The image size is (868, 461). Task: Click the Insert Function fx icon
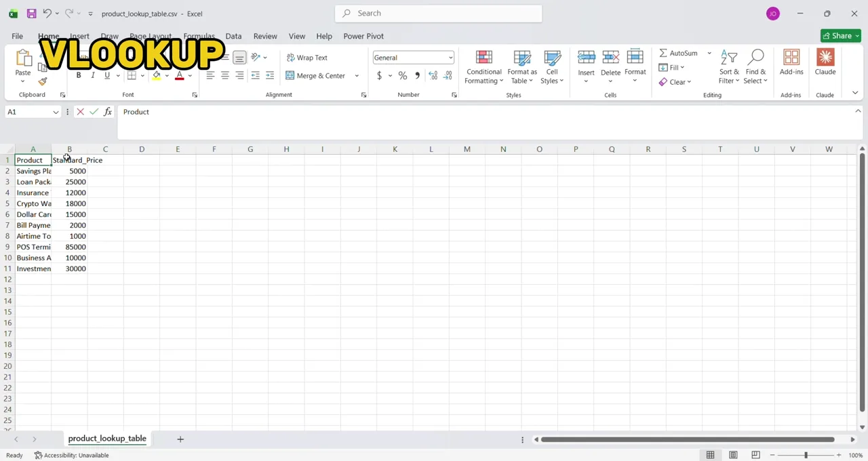click(108, 112)
